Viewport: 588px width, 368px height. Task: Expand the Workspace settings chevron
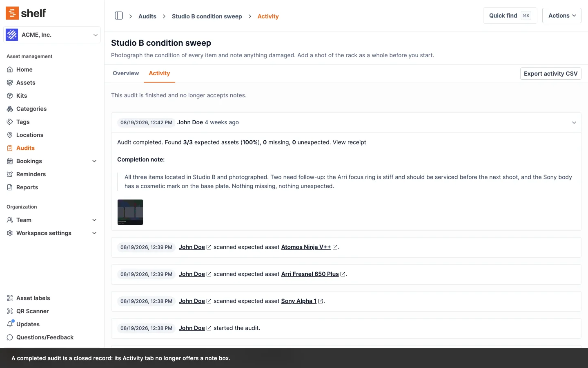tap(94, 233)
